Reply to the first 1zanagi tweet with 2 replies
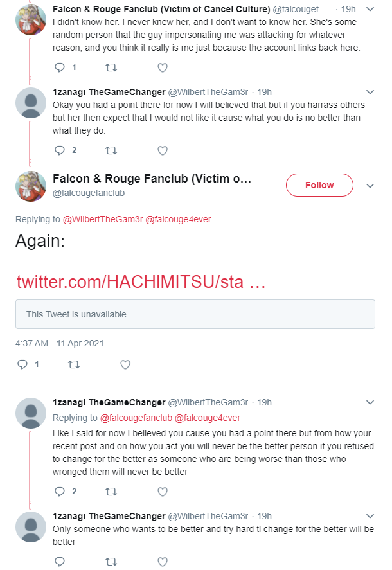This screenshot has height=570, width=392. click(x=60, y=150)
